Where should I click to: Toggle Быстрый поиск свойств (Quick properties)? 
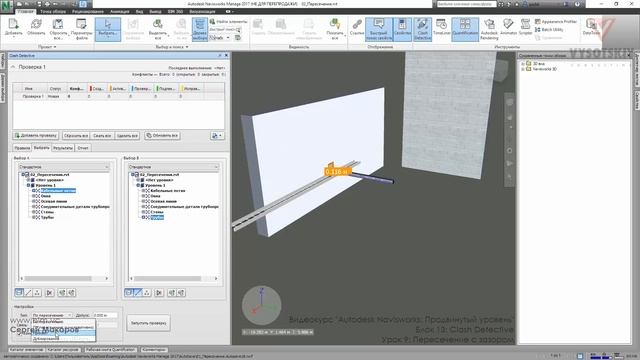(x=379, y=29)
